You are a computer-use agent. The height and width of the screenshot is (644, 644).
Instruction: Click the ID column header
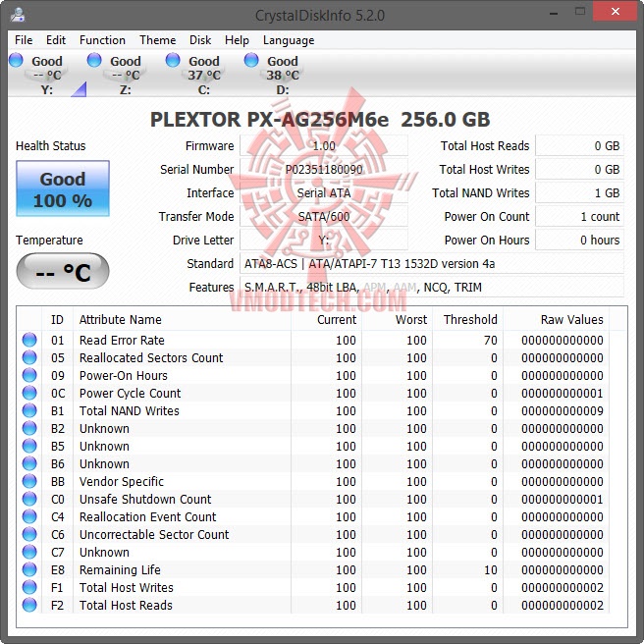point(58,319)
